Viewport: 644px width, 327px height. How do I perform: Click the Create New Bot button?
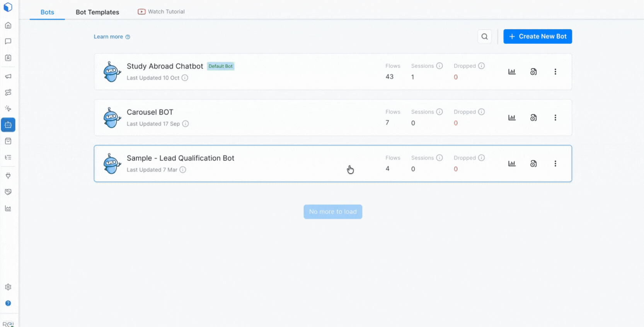pyautogui.click(x=538, y=36)
